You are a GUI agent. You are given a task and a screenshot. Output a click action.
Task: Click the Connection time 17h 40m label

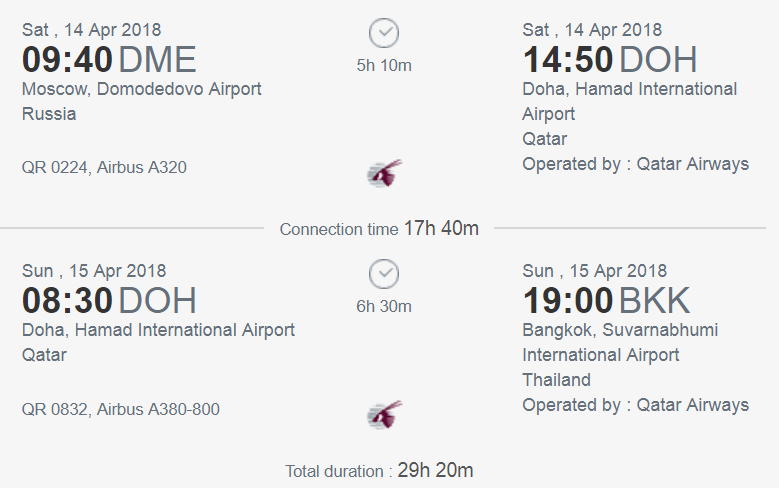pos(379,229)
